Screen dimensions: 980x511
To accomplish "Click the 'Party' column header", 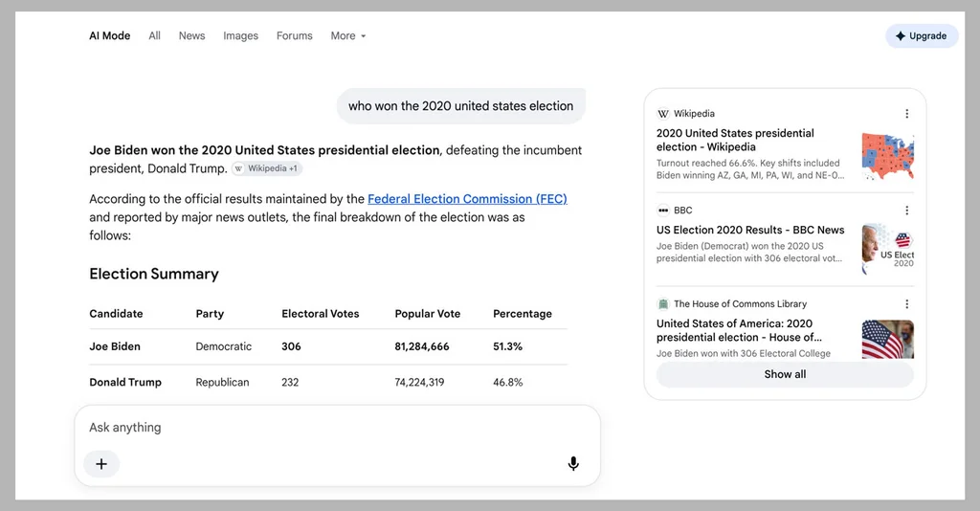I will (x=210, y=314).
